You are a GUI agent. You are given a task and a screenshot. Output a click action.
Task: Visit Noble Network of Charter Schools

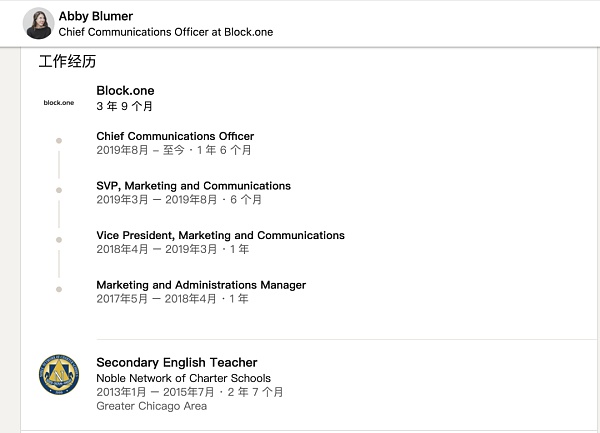point(183,379)
